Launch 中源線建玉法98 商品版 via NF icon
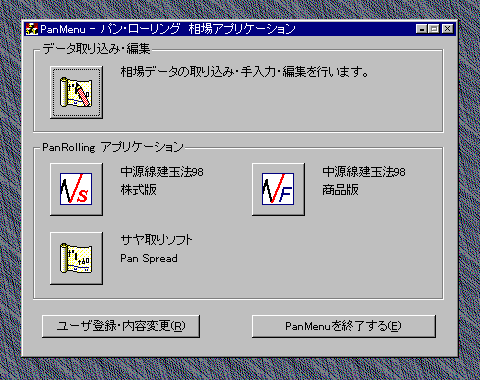 click(x=278, y=189)
